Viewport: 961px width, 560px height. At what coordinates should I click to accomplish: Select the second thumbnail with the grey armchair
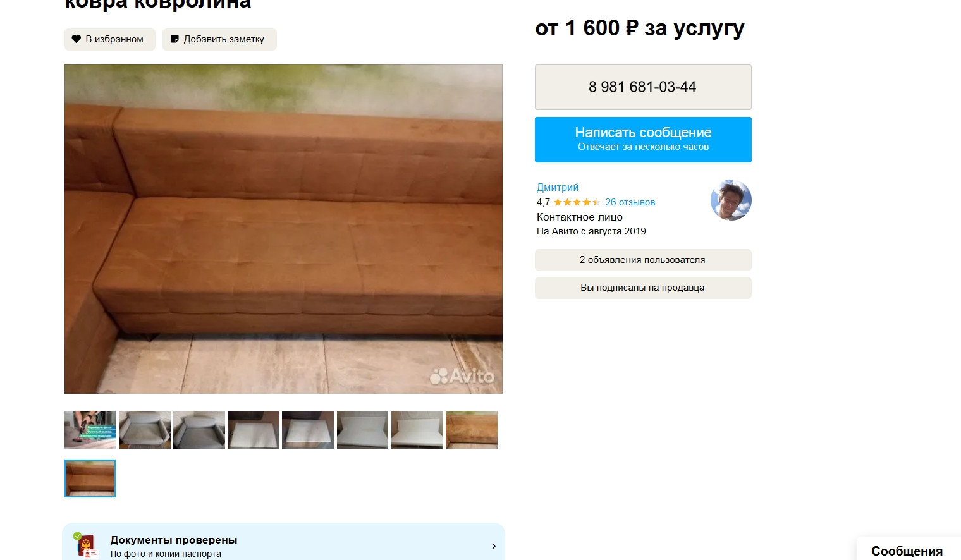145,430
